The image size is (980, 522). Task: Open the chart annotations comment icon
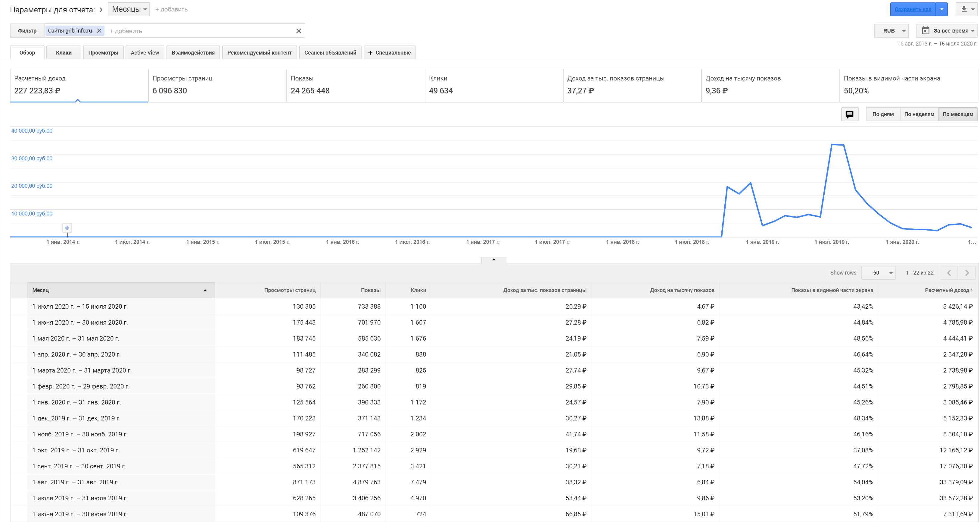tap(849, 114)
